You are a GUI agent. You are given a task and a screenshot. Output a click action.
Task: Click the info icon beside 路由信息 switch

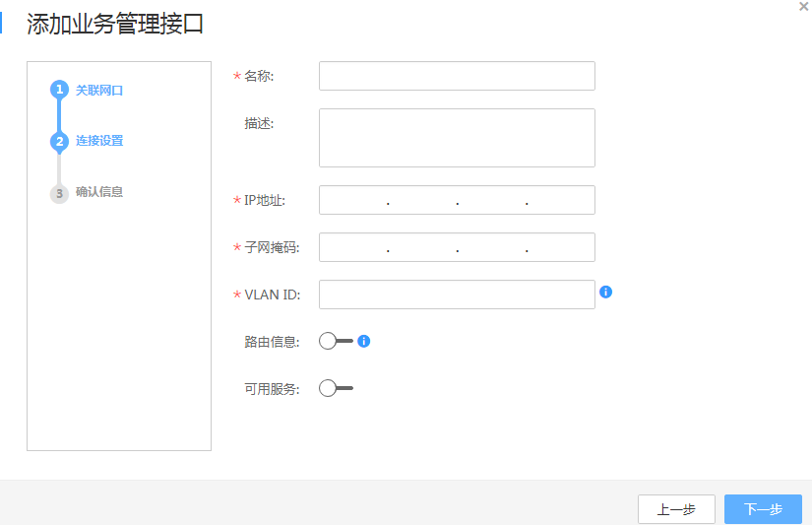coord(363,341)
